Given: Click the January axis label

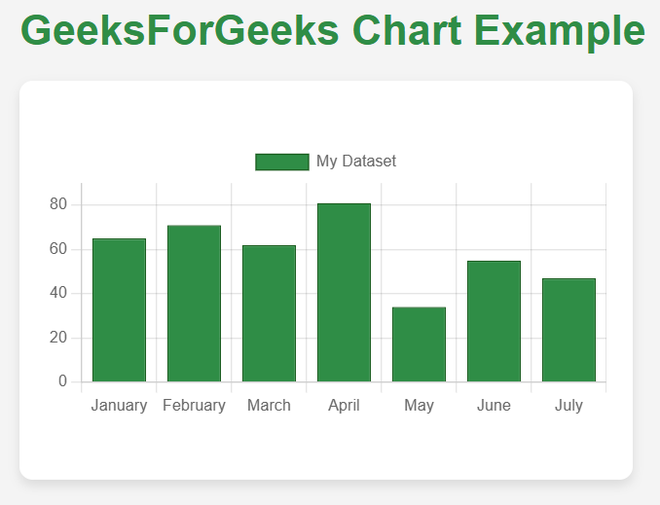Looking at the screenshot, I should tap(119, 406).
